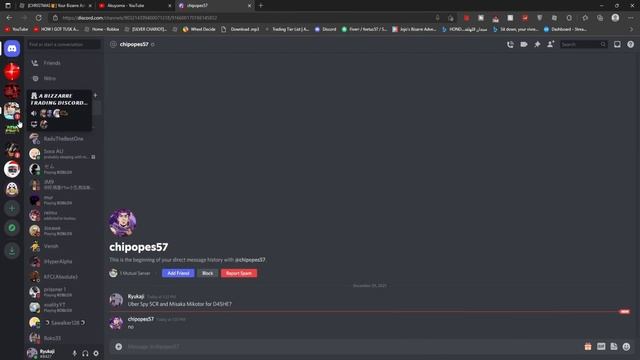Open Discord home direct messages icon

point(12,49)
